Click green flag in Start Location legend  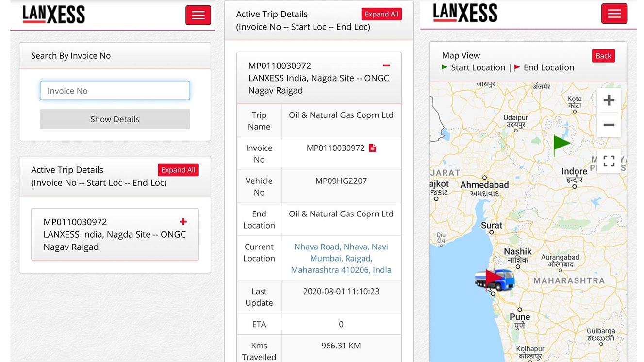point(445,67)
